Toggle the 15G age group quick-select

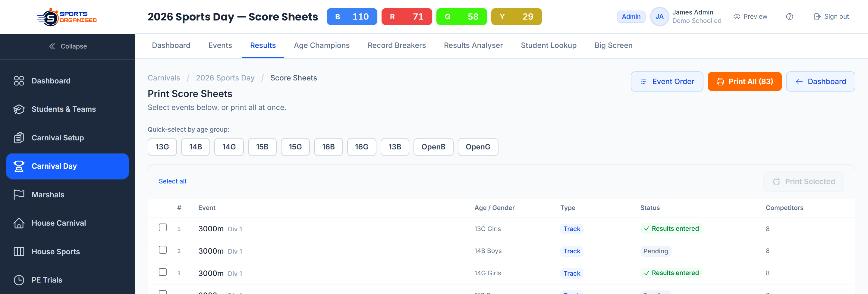pyautogui.click(x=295, y=147)
